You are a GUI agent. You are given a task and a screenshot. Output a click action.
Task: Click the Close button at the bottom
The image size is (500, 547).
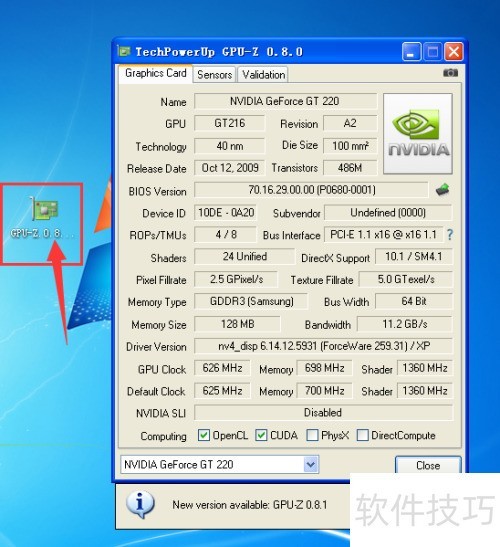tap(428, 465)
